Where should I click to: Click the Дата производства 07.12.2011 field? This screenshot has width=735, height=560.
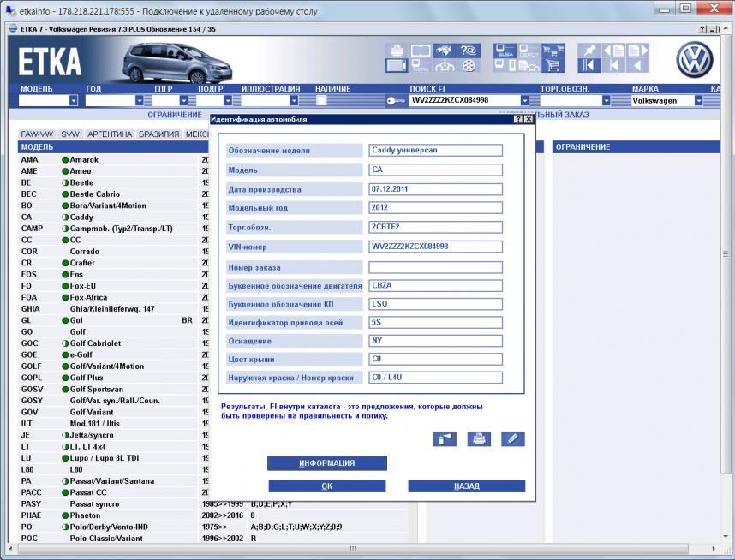pos(435,189)
